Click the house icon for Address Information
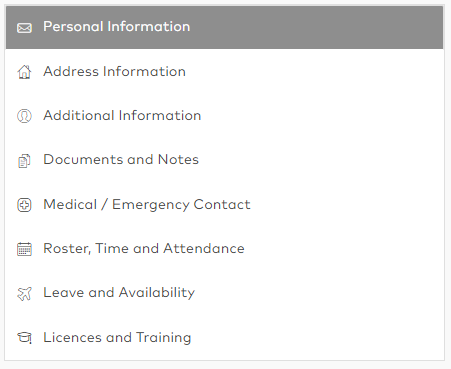The image size is (451, 369). [x=24, y=72]
